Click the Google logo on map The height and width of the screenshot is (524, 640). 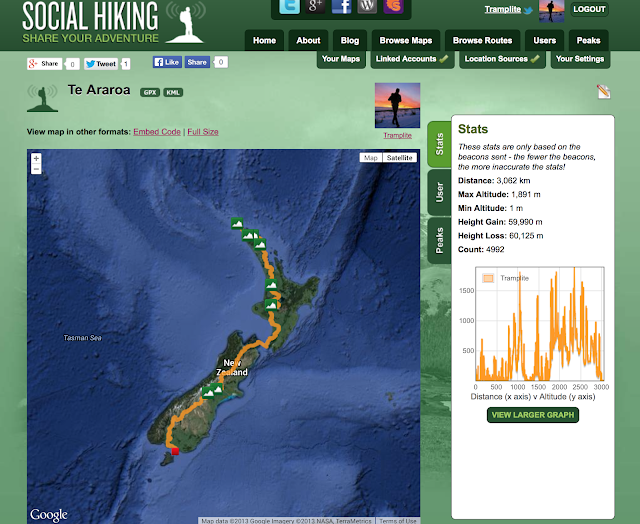coord(49,515)
